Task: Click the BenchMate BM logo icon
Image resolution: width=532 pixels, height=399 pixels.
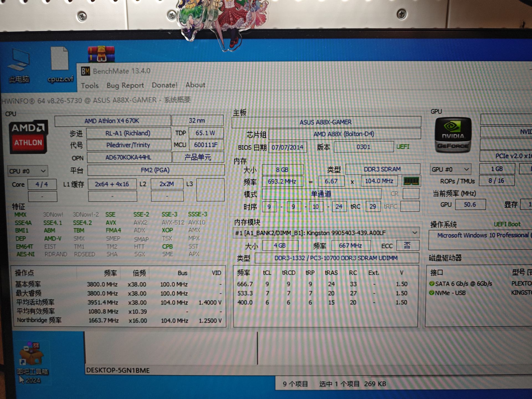Action: tap(86, 71)
